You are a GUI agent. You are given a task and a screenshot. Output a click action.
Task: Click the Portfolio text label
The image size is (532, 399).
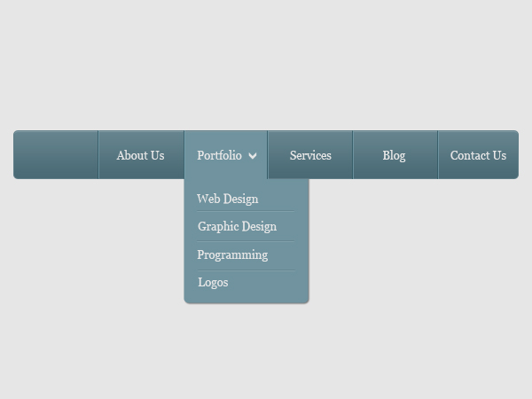pyautogui.click(x=220, y=155)
